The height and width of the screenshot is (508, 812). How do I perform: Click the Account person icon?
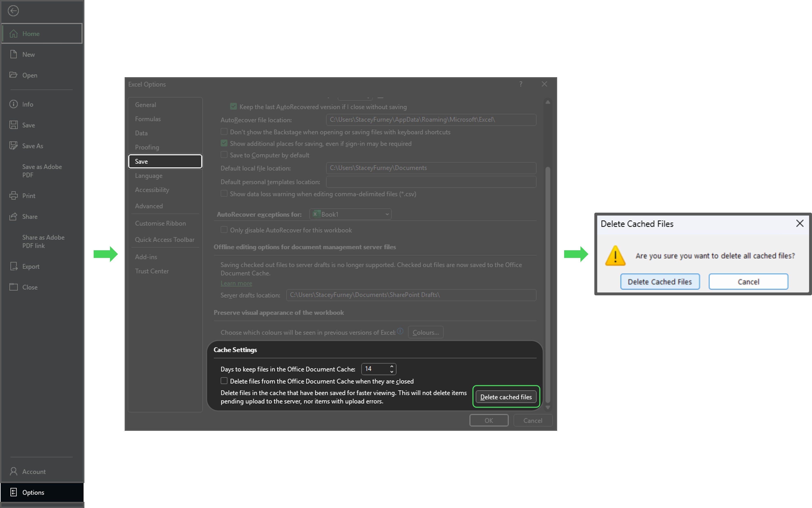[x=13, y=471]
